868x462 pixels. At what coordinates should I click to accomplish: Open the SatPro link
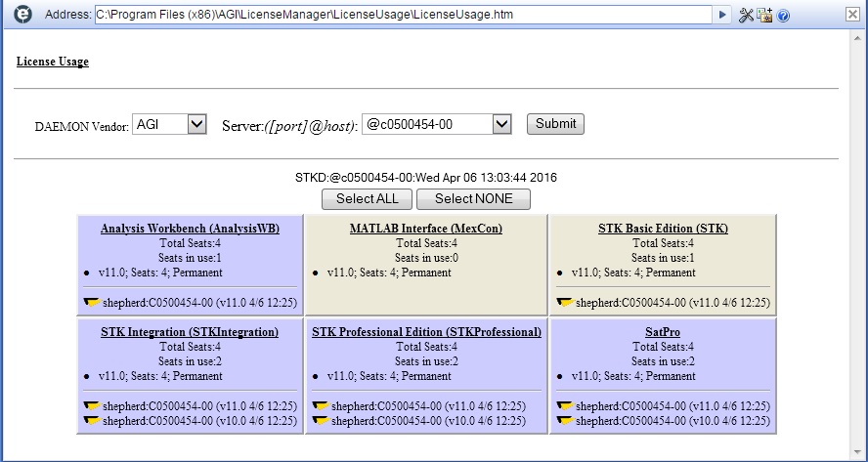click(663, 332)
